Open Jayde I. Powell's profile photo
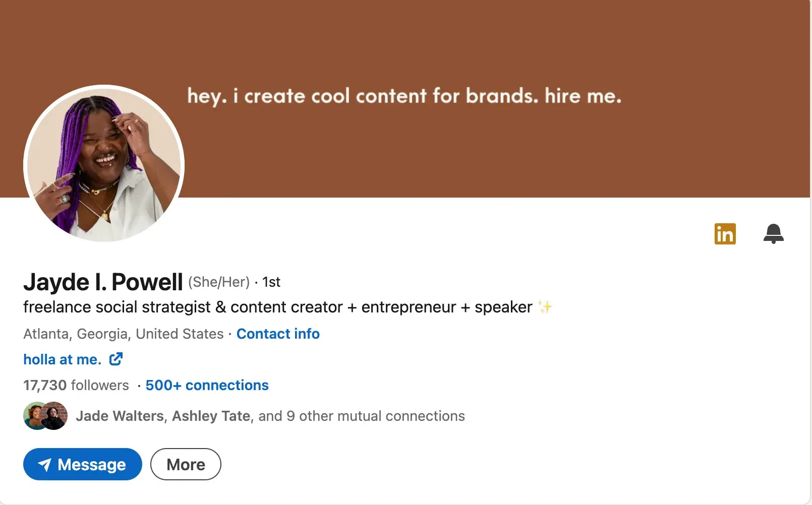This screenshot has width=812, height=505. 104,164
